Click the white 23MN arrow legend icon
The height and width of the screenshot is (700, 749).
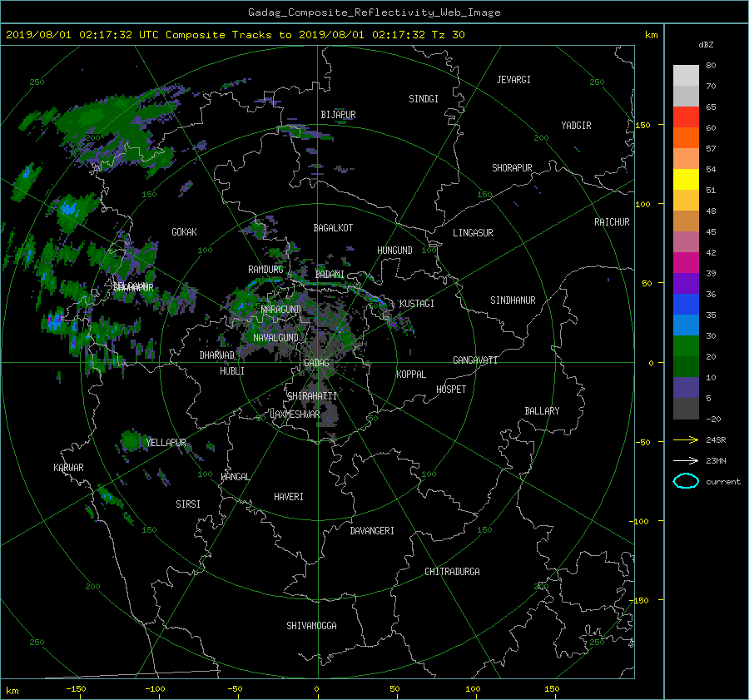(686, 460)
